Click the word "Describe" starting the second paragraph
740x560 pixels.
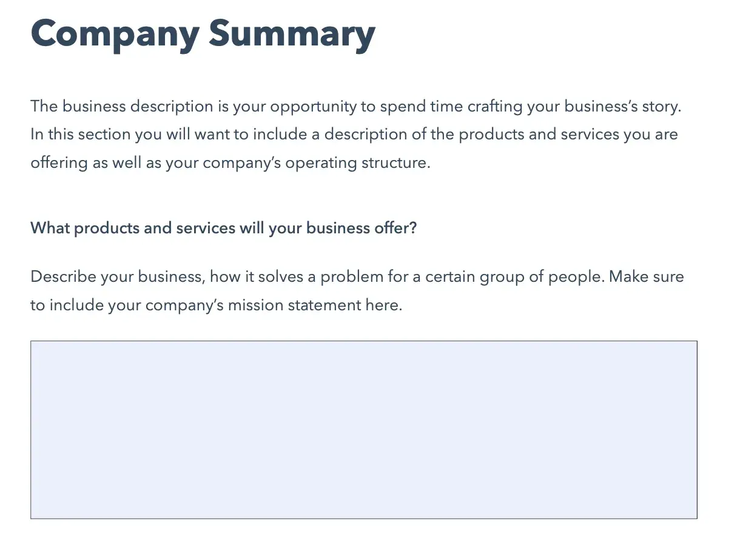[x=63, y=277]
